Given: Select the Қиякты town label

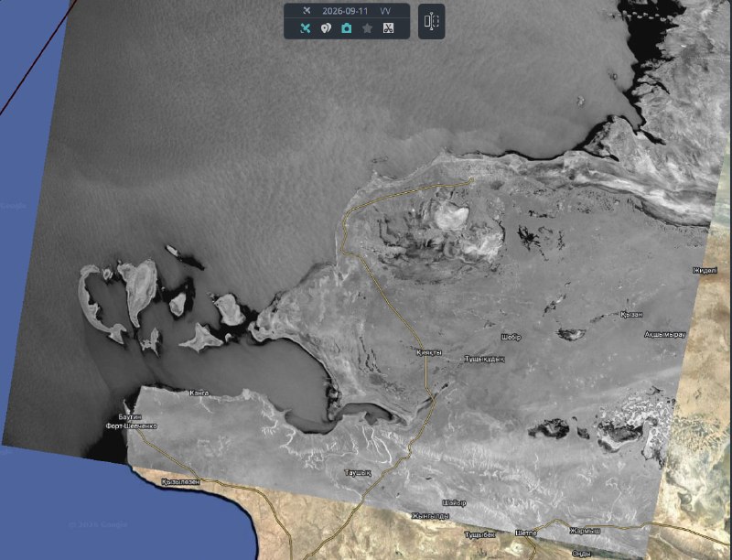Looking at the screenshot, I should (x=429, y=353).
